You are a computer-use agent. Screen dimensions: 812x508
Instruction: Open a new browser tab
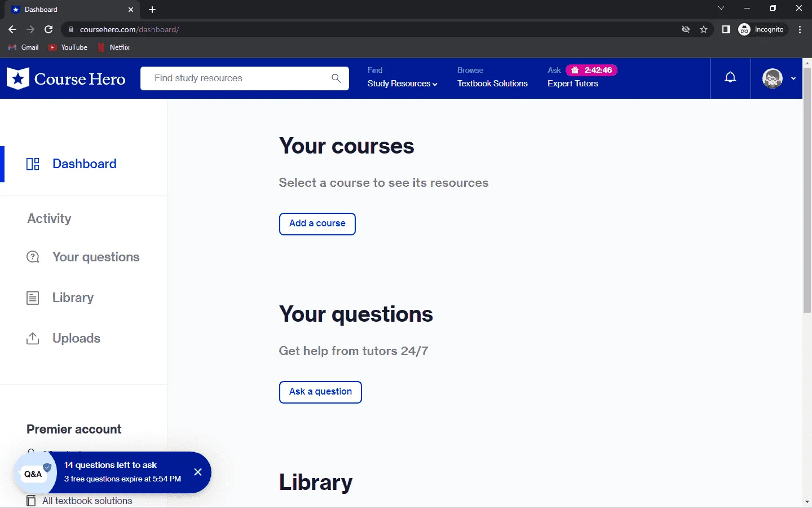[152, 10]
